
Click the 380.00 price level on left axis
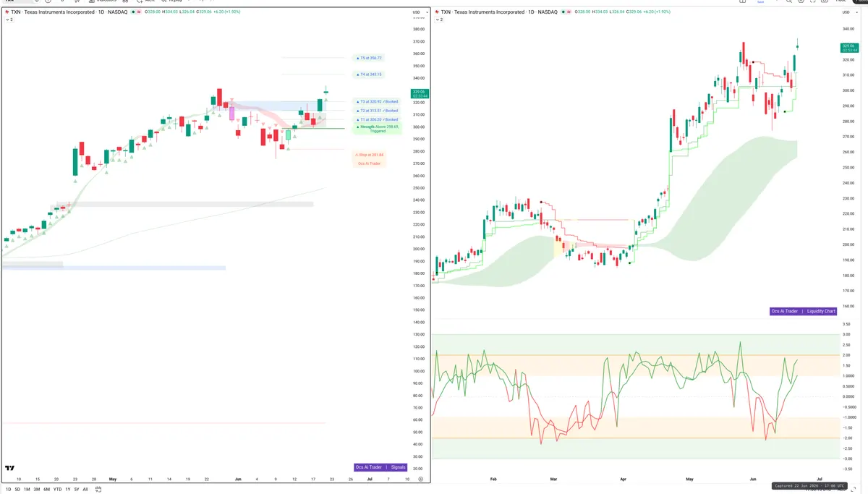(418, 30)
